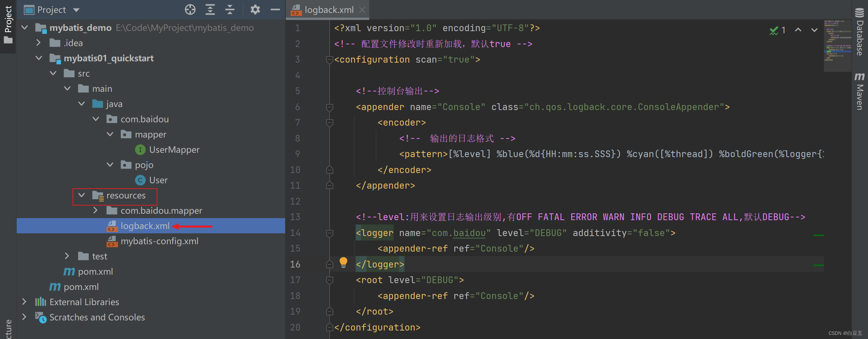Fold the configuration tag on line 3
Screen dimensions: 868x339
[329, 60]
